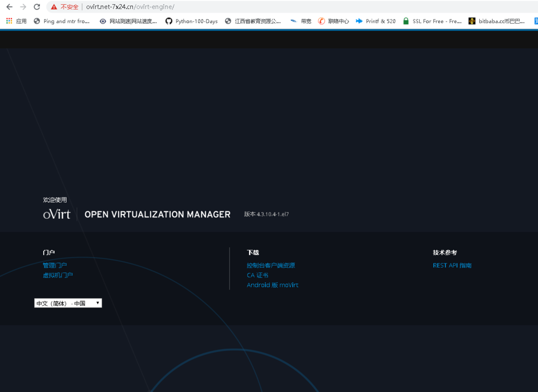Click the OPEN VIRTUALIZATION MANAGER heading
538x392 pixels.
tap(158, 215)
